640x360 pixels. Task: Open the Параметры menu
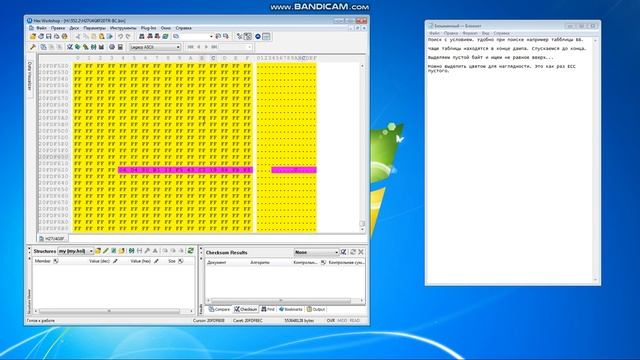tap(95, 28)
